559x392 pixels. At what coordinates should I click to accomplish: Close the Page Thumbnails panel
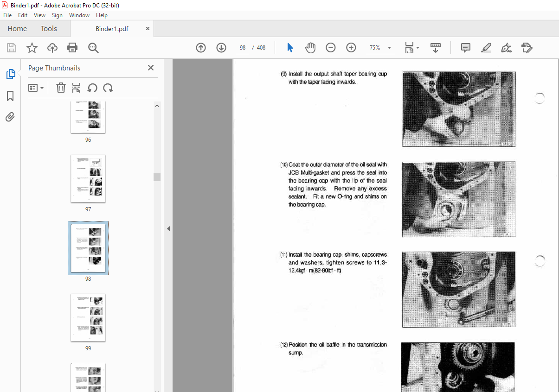150,68
